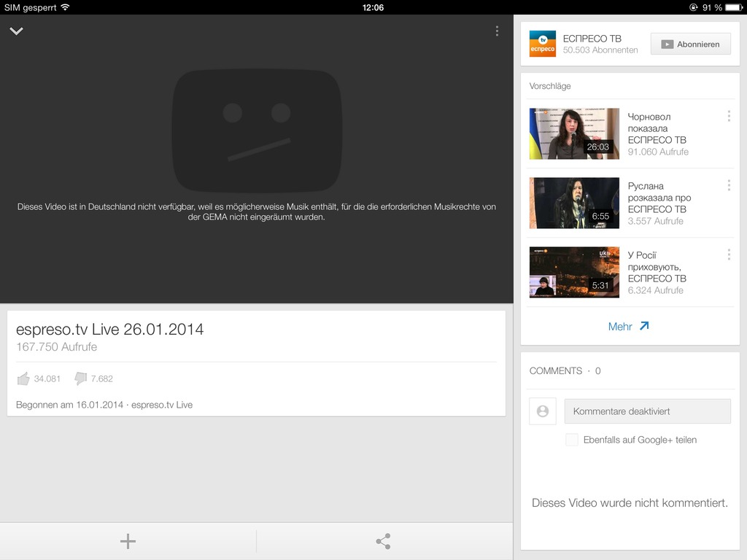Tap the 12:06 clock in status bar
The height and width of the screenshot is (560, 747).
click(373, 7)
